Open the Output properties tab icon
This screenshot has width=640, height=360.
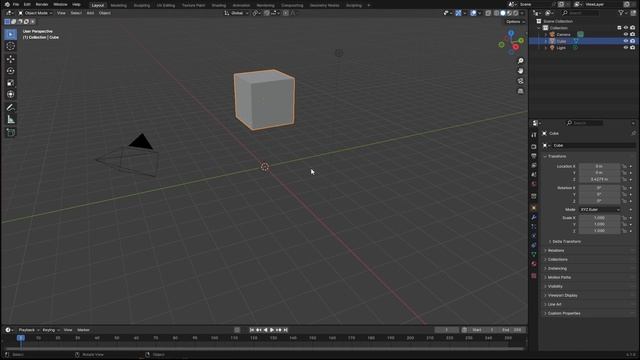(533, 156)
